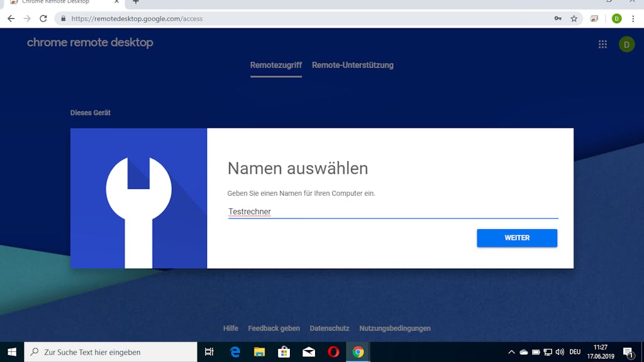Click the Dieses Gerät heading
The image size is (644, 362).
[91, 113]
